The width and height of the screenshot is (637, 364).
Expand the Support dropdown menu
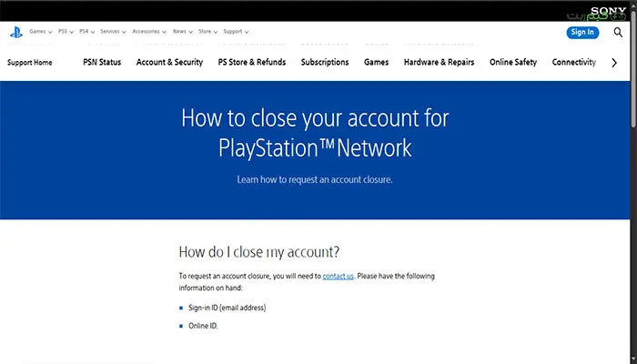[x=239, y=32]
